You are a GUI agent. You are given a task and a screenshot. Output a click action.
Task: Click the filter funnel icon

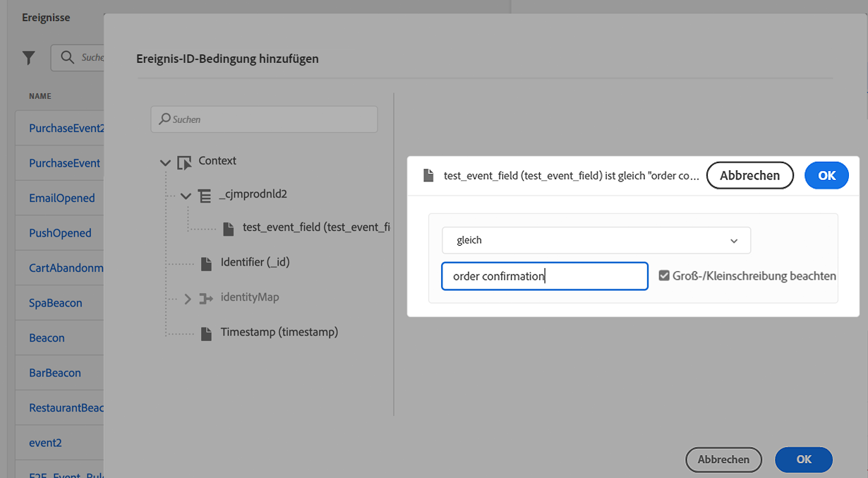(x=29, y=58)
